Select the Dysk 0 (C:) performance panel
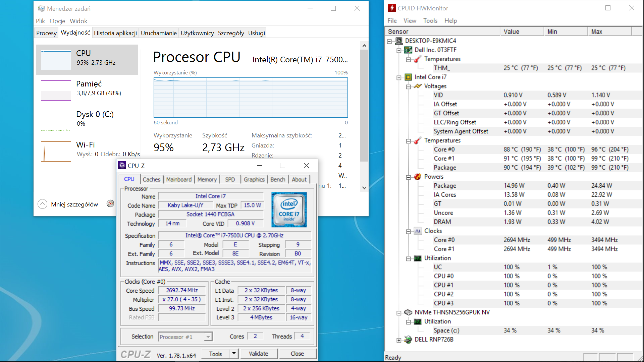 (x=87, y=121)
